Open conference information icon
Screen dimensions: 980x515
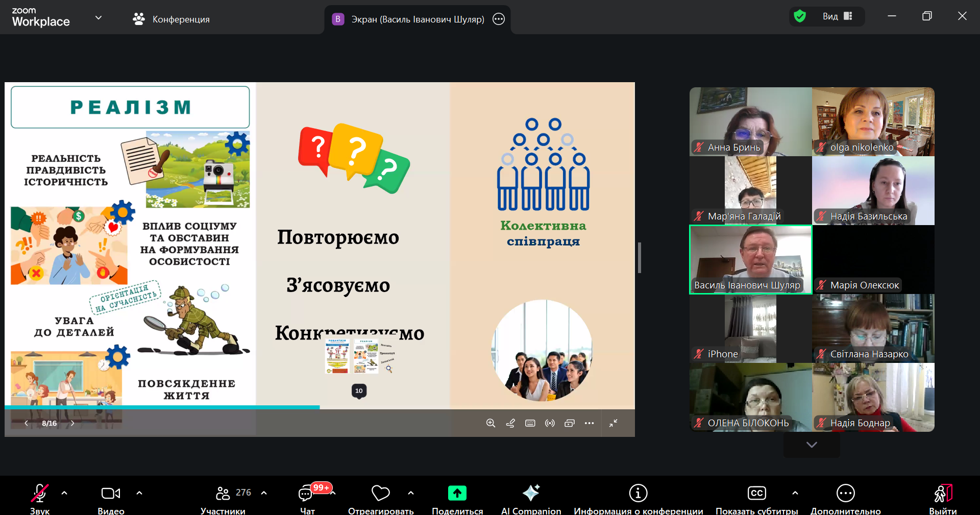[638, 493]
